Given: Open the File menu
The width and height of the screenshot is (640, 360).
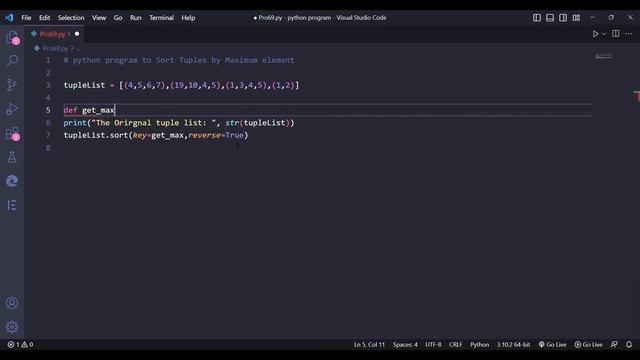Looking at the screenshot, I should (x=26, y=18).
